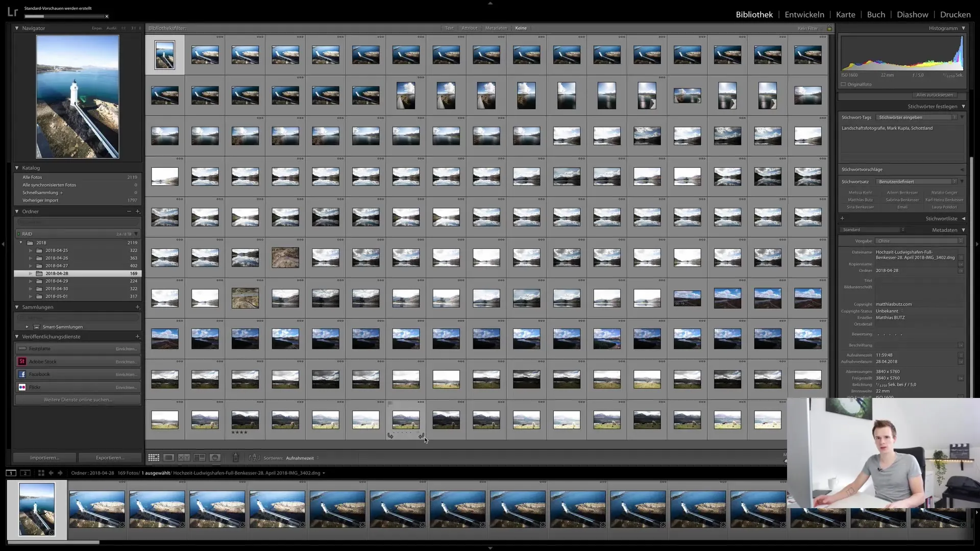Enable Originalfoto checkbox under histogram
Viewport: 980px width, 551px height.
(x=843, y=84)
